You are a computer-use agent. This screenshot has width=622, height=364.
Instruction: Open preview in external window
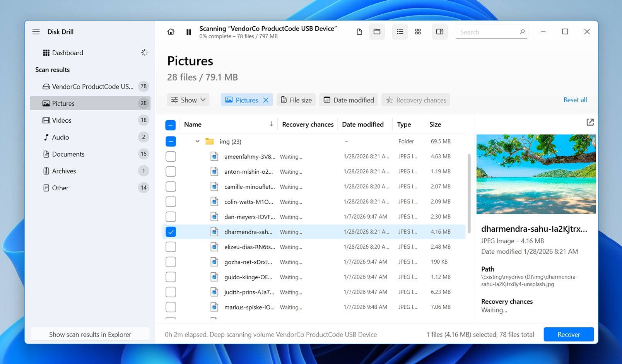coord(590,122)
